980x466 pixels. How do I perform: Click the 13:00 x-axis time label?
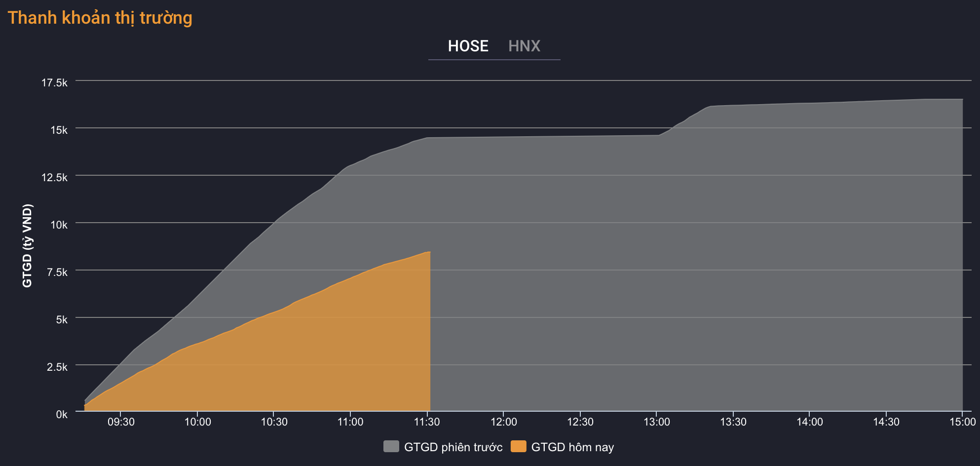tap(656, 422)
